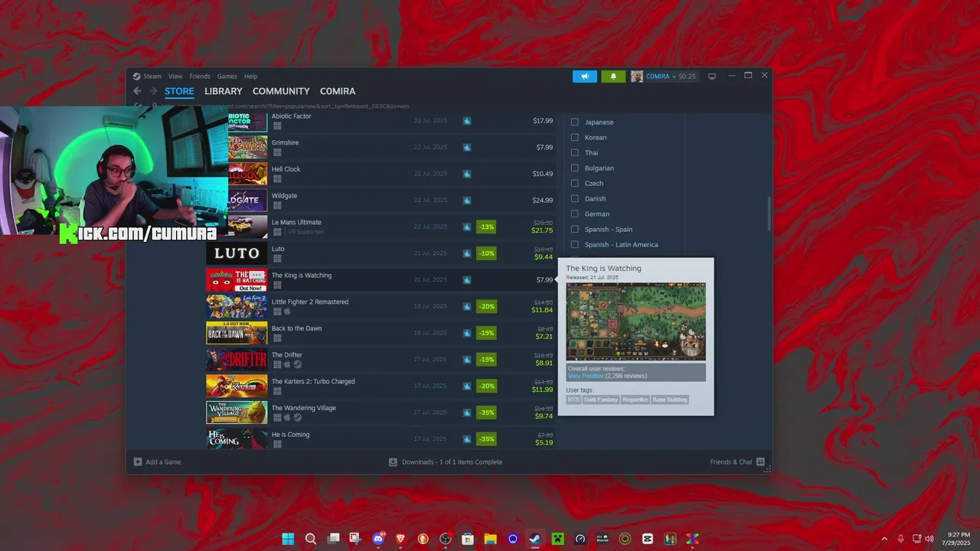Switch to the LIBRARY tab

click(223, 91)
